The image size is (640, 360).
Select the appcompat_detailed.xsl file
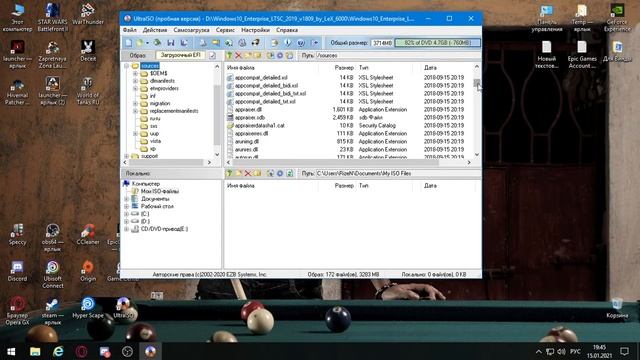[x=261, y=78]
